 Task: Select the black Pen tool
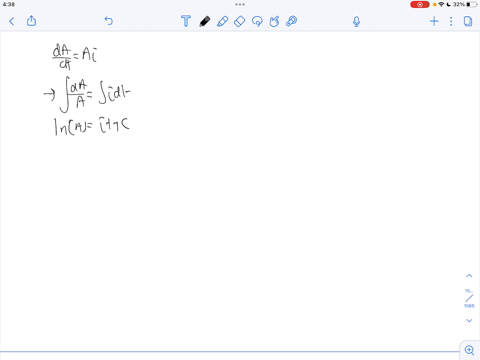pyautogui.click(x=205, y=21)
